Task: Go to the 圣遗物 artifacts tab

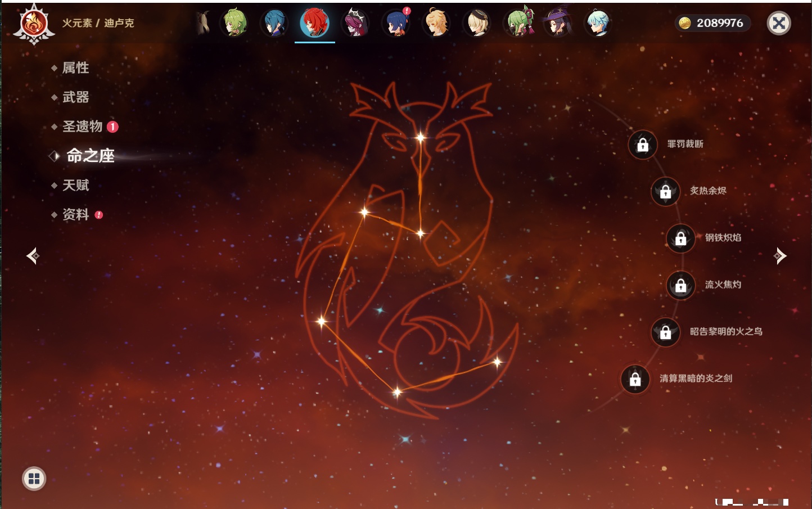Action: 82,127
